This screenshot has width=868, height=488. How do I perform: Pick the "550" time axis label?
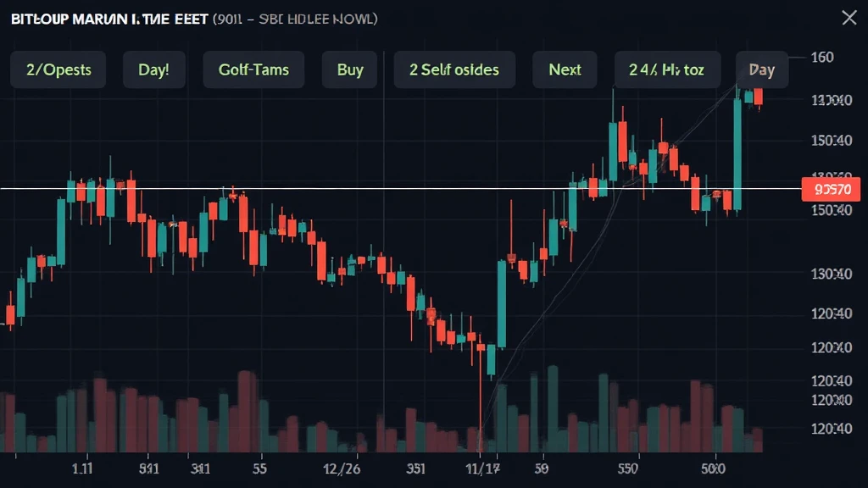coord(628,467)
